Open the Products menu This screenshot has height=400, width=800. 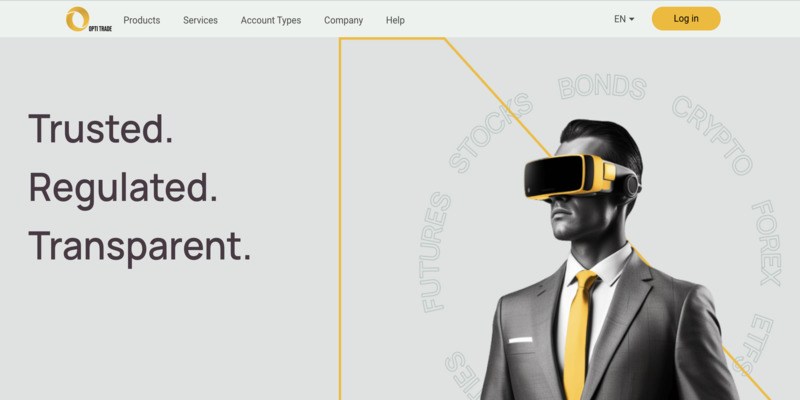142,20
